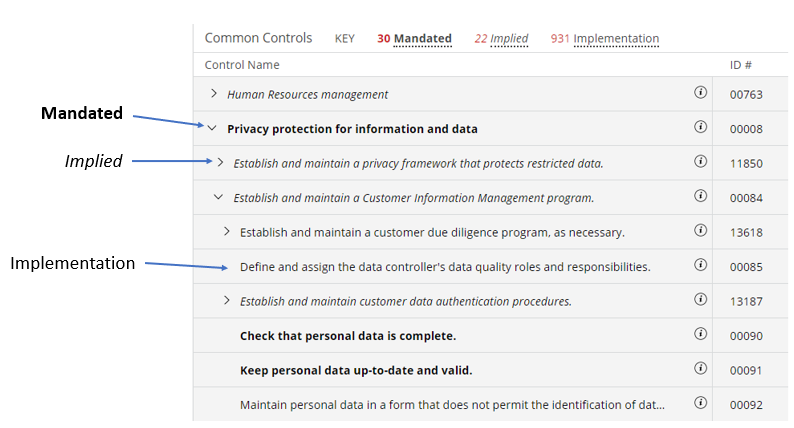This screenshot has width=794, height=428.
Task: Click info icon for customer due diligence
Action: click(700, 231)
